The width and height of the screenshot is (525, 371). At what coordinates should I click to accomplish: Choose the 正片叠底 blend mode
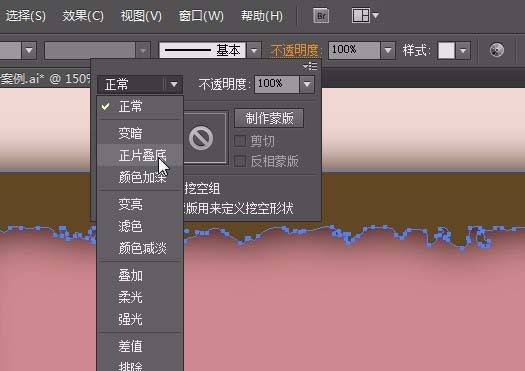tap(140, 155)
